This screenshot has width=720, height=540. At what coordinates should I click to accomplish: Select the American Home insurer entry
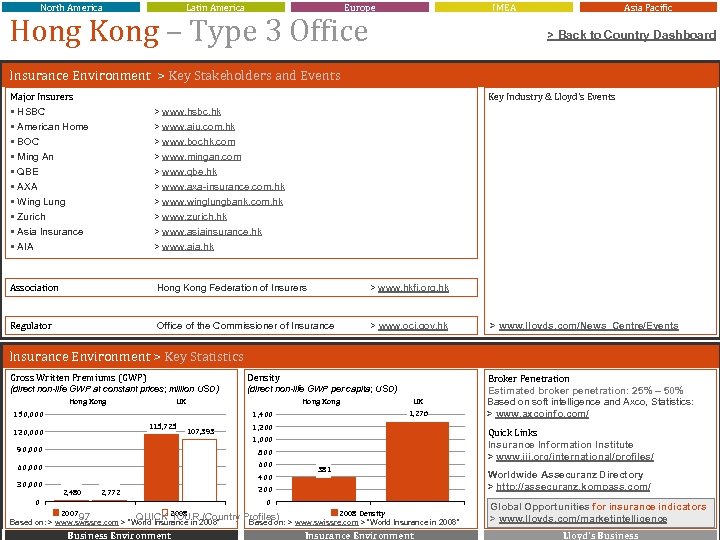[x=52, y=127]
